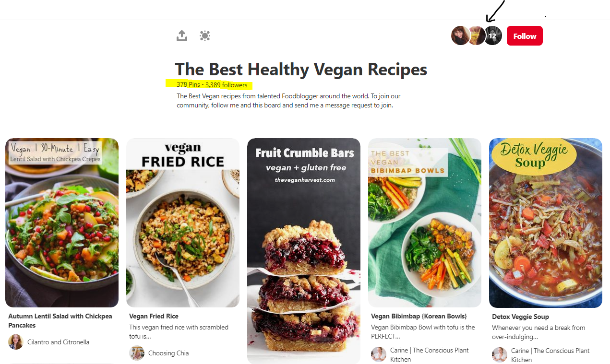
Task: Follow The Best Healthy Vegan Recipes board
Action: (x=525, y=36)
